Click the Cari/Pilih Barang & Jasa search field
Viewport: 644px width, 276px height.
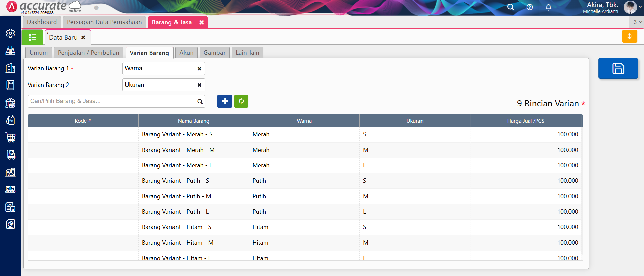point(112,101)
